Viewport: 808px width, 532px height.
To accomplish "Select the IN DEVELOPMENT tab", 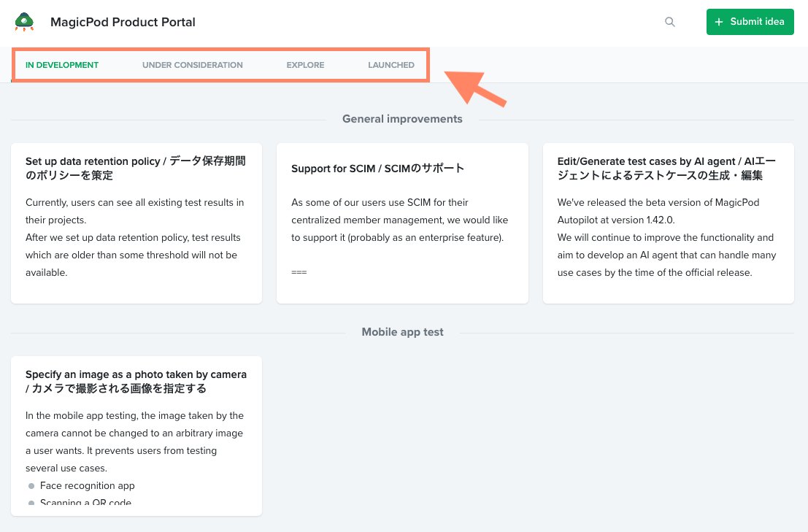I will 62,65.
